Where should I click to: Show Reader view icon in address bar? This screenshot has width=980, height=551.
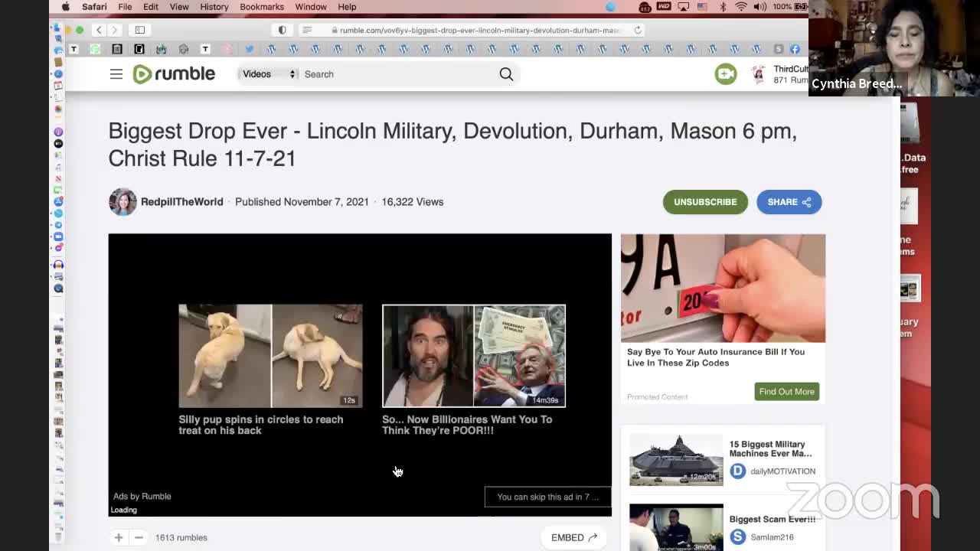pyautogui.click(x=307, y=30)
